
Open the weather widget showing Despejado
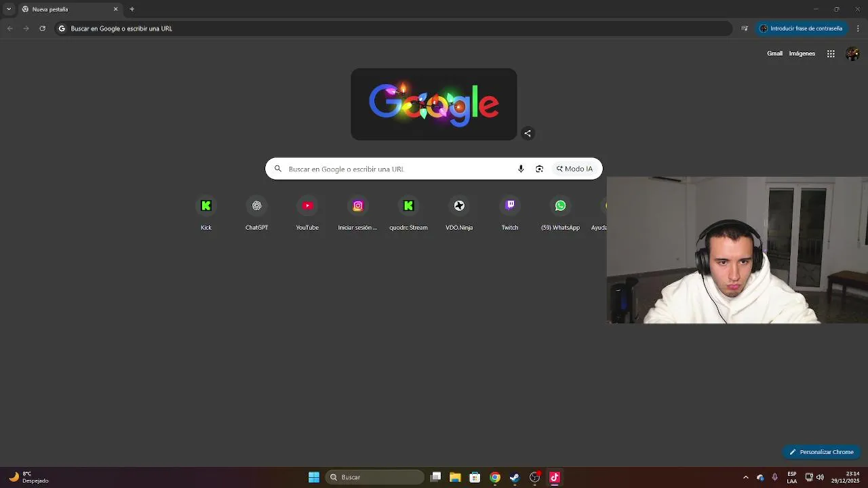pyautogui.click(x=28, y=477)
